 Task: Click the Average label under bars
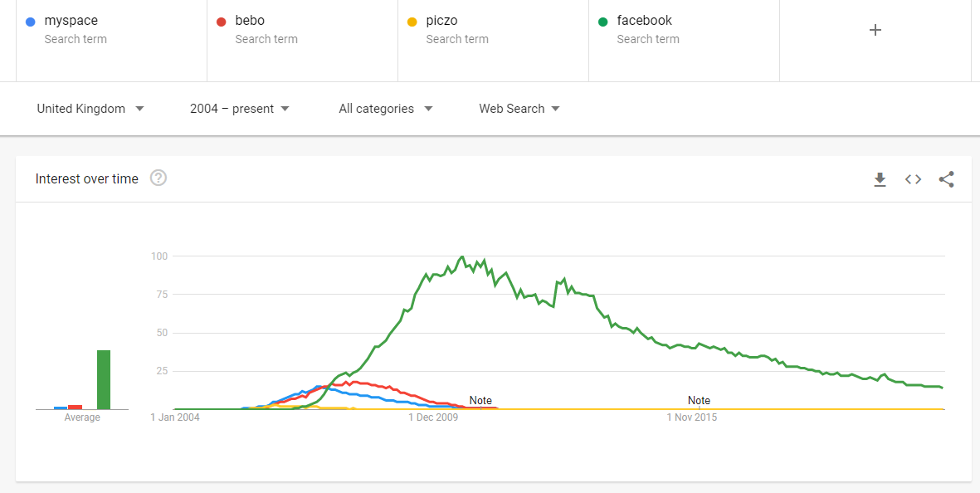[x=82, y=417]
